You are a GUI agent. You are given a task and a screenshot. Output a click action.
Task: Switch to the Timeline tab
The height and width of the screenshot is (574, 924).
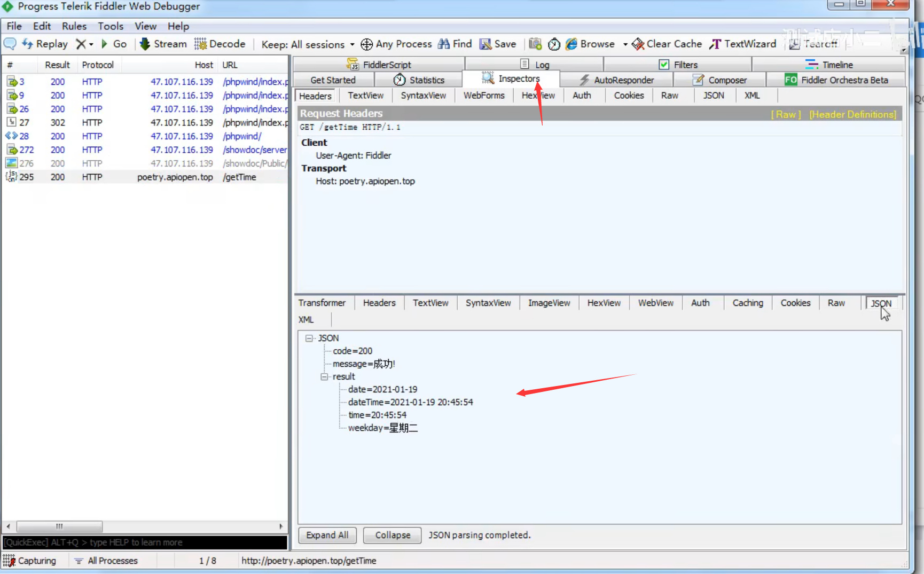coord(829,65)
